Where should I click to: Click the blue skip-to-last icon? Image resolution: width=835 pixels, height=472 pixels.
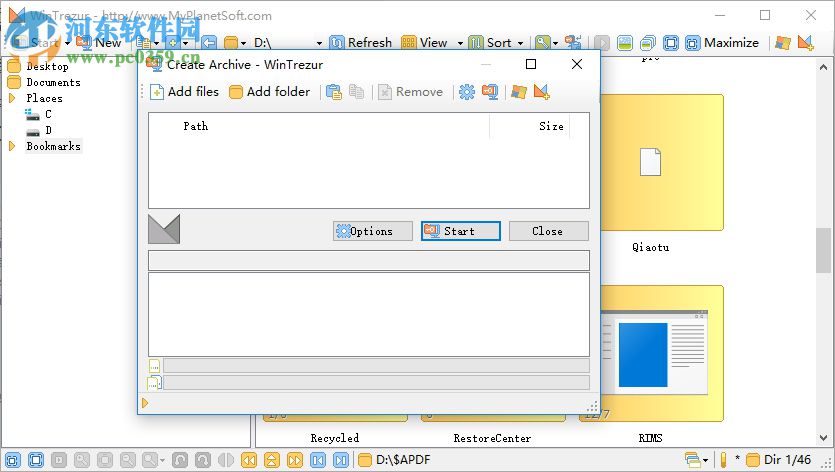[341, 460]
